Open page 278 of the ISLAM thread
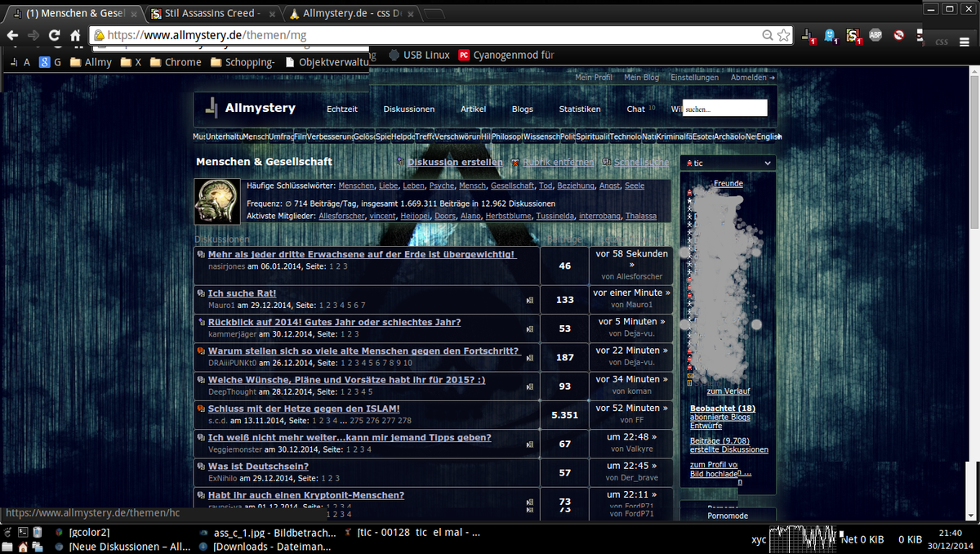The height and width of the screenshot is (554, 980). [406, 420]
